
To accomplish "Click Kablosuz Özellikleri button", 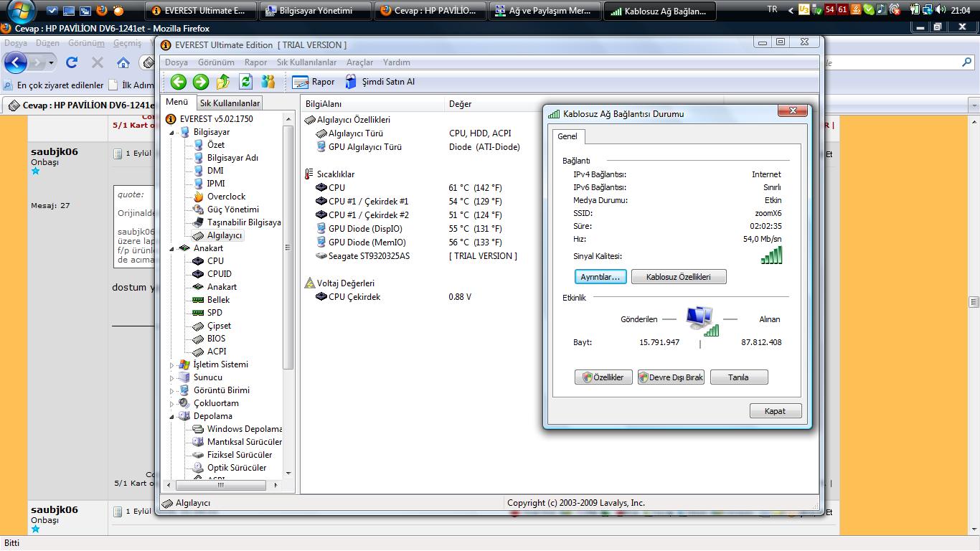I will pos(679,277).
